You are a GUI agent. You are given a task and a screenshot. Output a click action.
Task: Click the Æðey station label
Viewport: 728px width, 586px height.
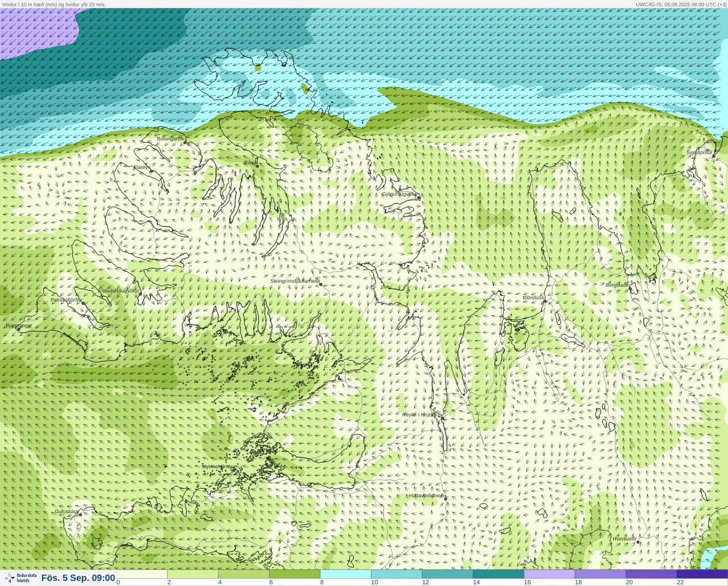click(250, 162)
